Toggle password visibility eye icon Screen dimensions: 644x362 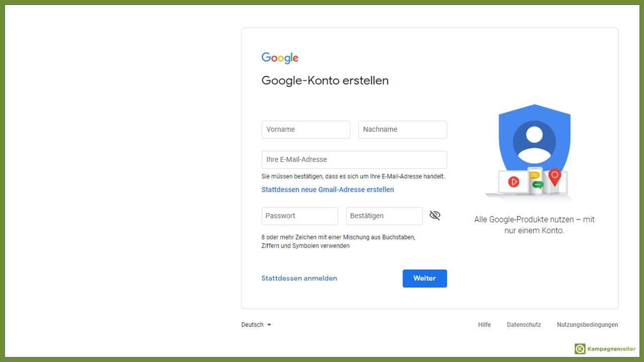click(435, 216)
